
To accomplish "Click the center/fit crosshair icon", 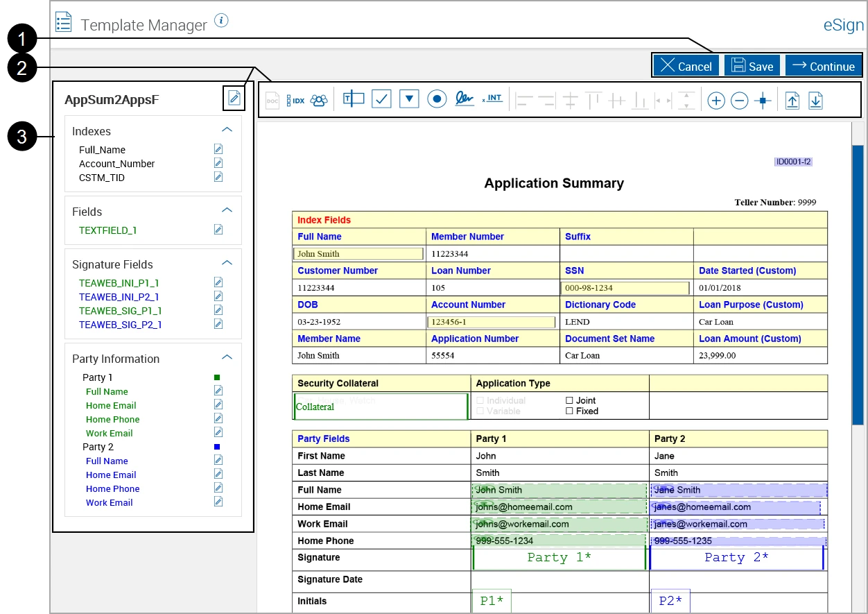I will (x=763, y=101).
